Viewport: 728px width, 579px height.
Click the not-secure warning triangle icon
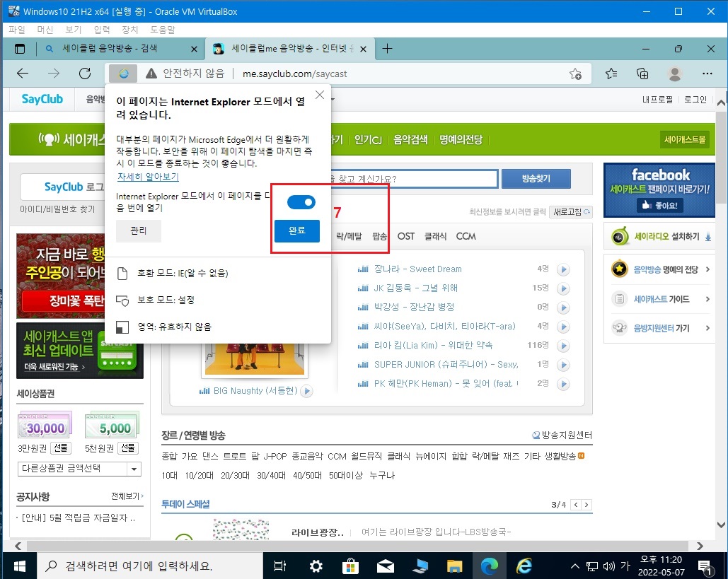151,74
